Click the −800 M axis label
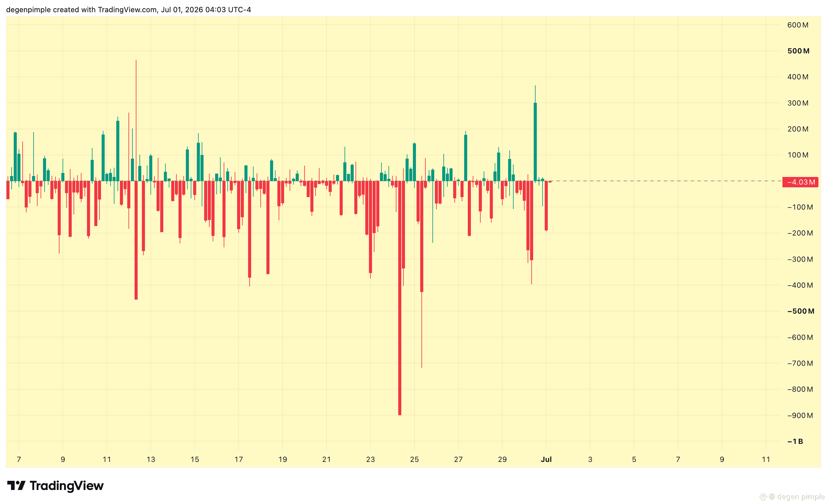This screenshot has height=504, width=827. (800, 389)
